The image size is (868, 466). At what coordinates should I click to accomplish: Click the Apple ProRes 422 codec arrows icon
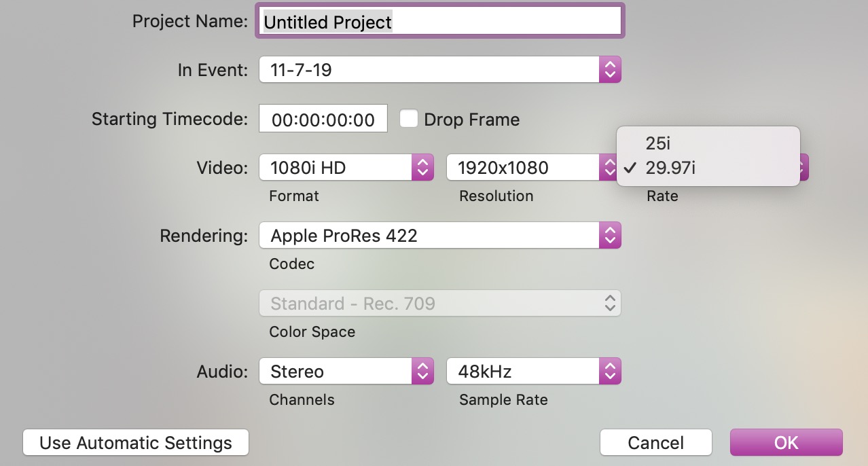609,236
